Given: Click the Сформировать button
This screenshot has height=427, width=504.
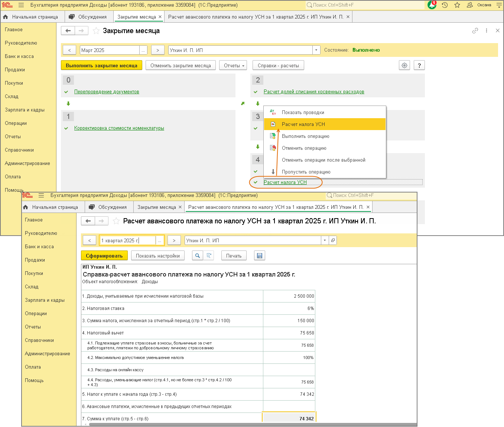Looking at the screenshot, I should click(104, 256).
